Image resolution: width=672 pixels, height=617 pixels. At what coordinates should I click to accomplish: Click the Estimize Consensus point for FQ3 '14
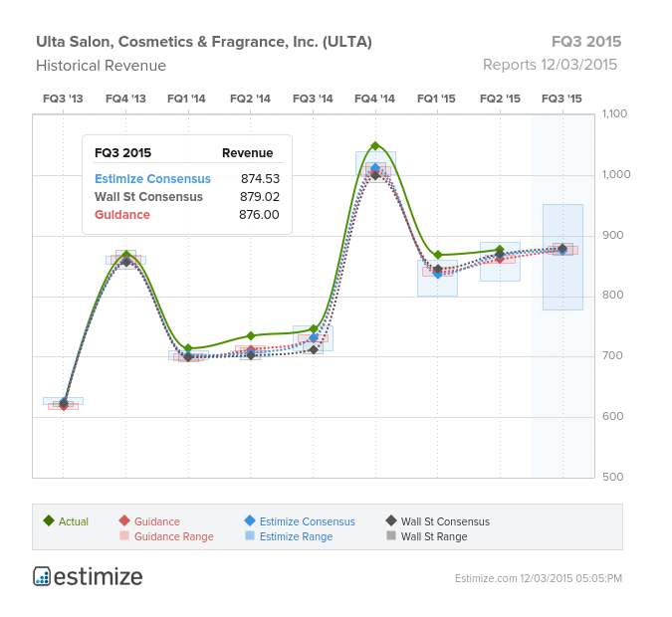314,337
